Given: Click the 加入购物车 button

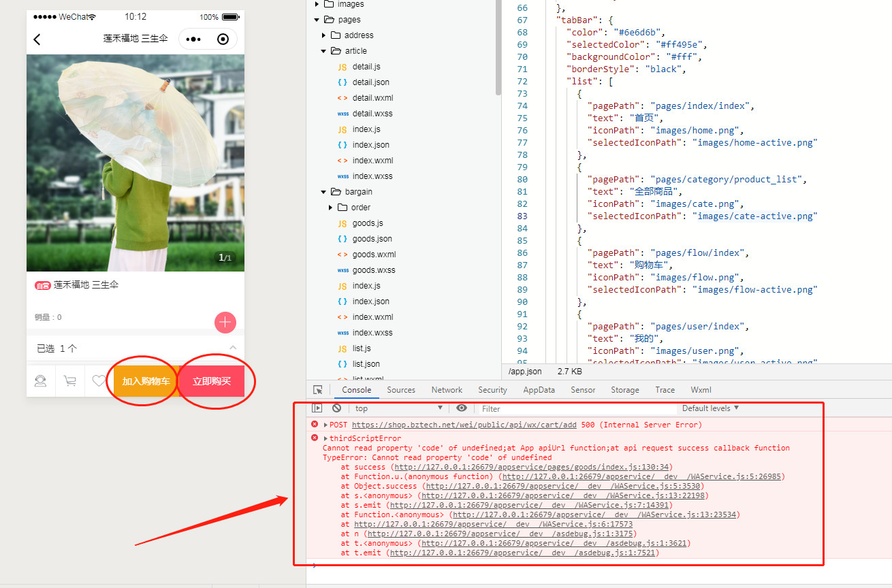Looking at the screenshot, I should click(x=146, y=381).
